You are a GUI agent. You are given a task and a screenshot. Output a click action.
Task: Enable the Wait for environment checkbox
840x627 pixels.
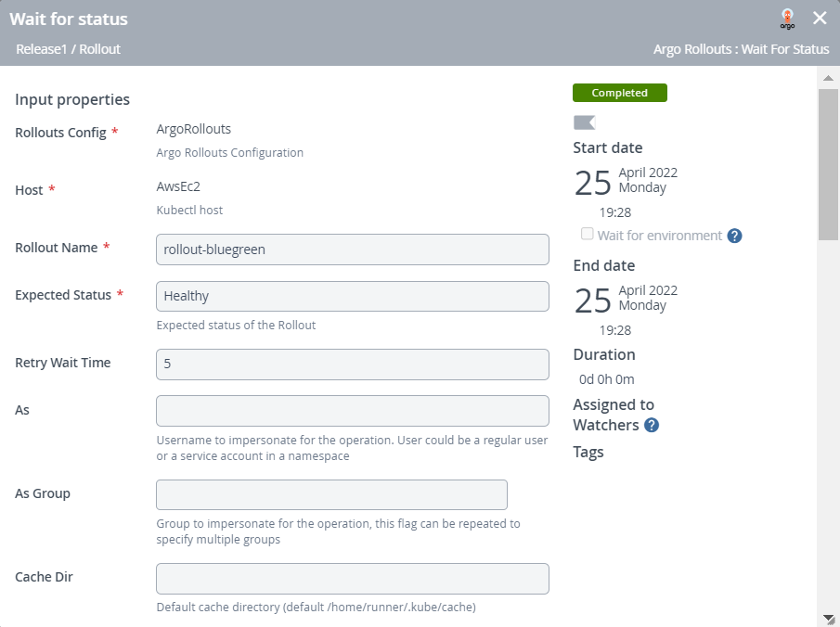587,235
